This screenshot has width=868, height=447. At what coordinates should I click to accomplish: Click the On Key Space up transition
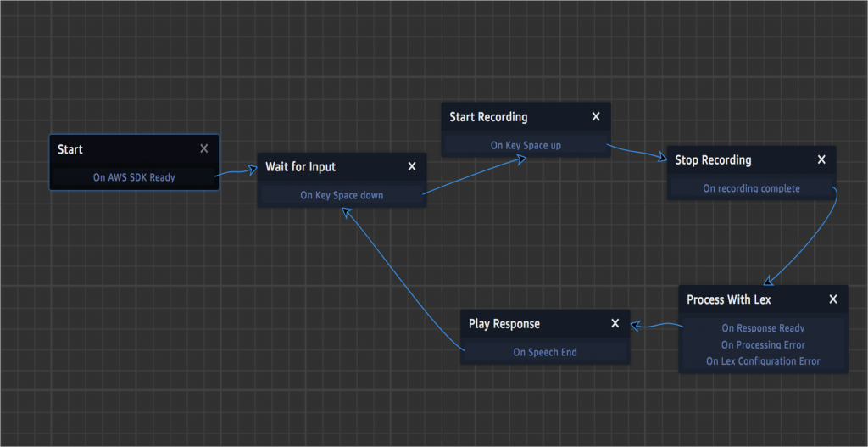click(x=526, y=145)
